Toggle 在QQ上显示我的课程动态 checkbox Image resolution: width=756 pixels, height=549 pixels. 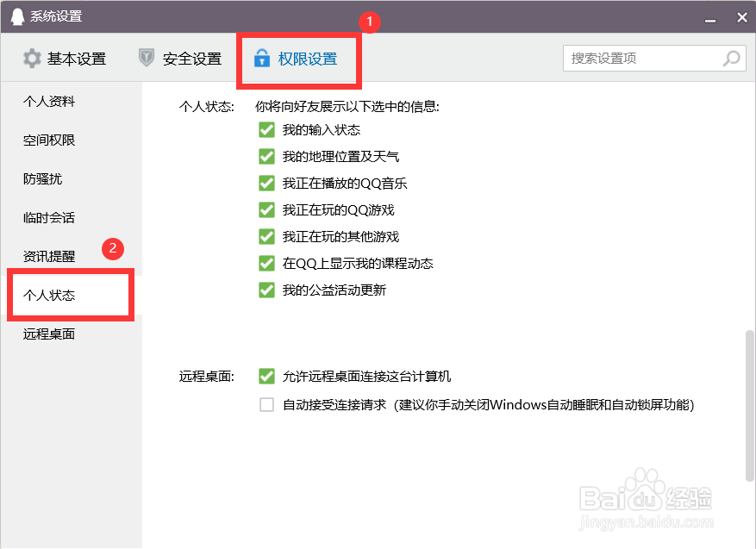[x=266, y=263]
